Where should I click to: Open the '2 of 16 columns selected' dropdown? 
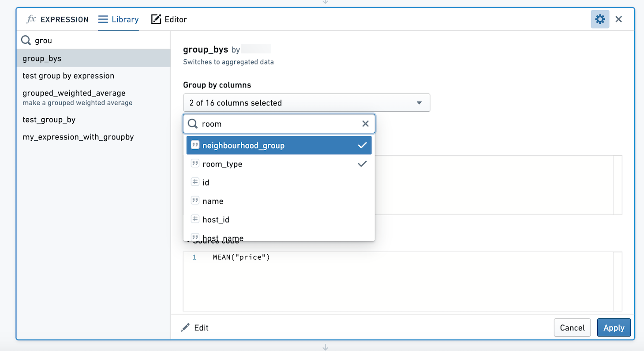pyautogui.click(x=307, y=103)
